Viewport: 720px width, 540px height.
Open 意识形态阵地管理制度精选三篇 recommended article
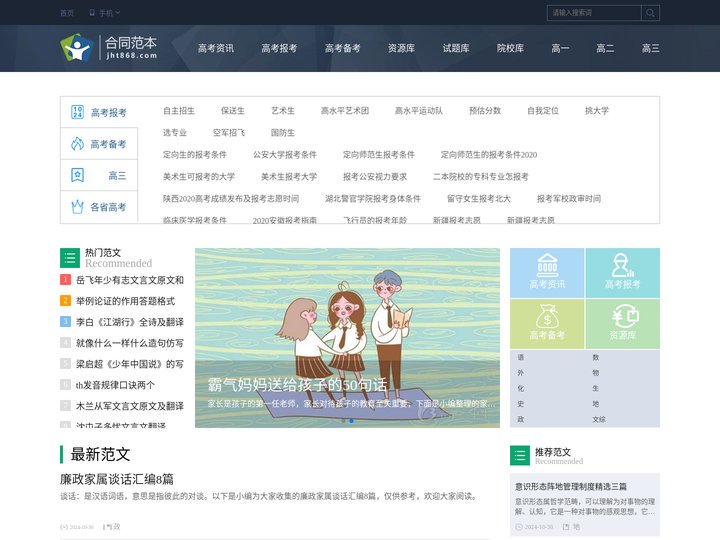[571, 486]
